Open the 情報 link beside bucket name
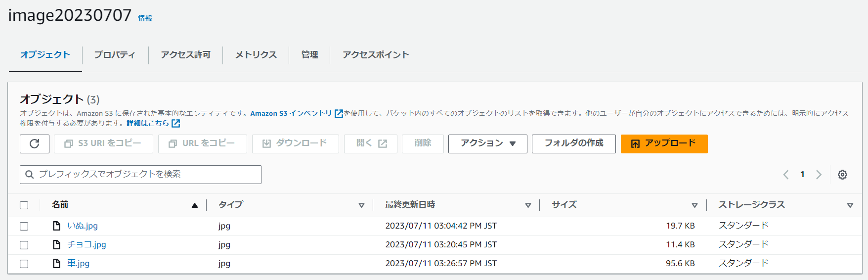 145,18
